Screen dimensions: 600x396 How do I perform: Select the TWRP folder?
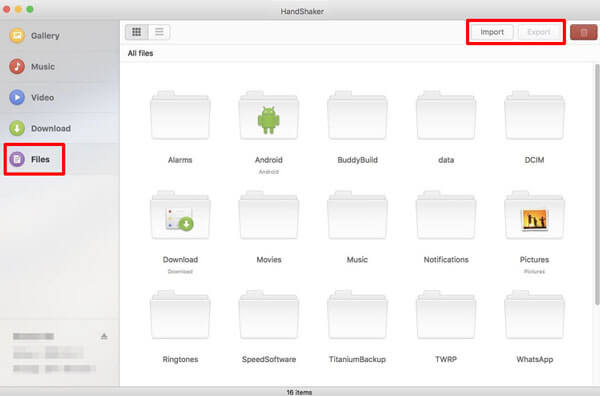[x=446, y=315]
